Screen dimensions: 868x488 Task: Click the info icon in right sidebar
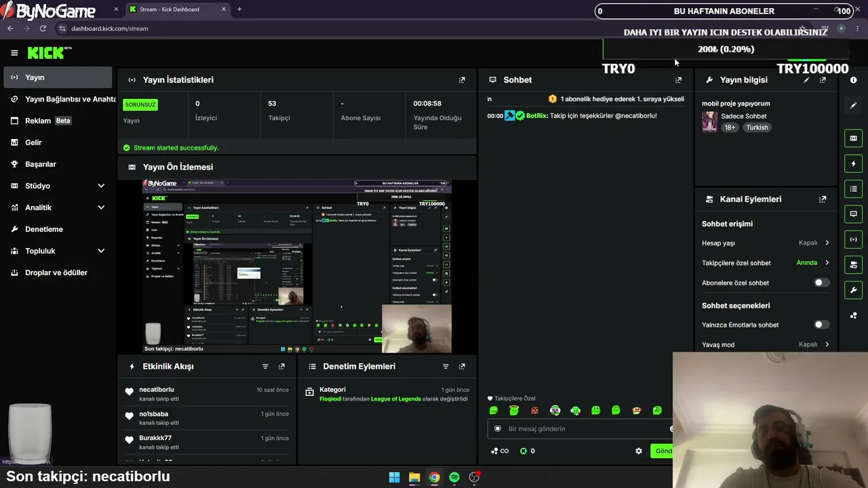[854, 80]
